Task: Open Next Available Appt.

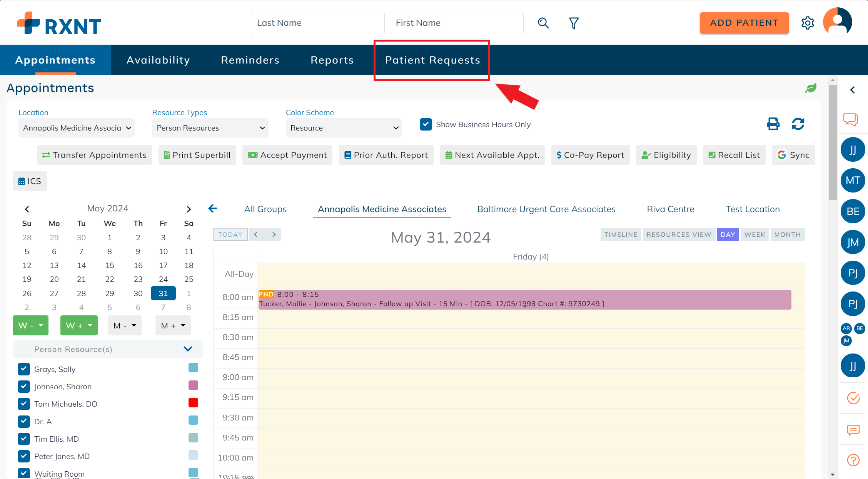Action: [492, 155]
